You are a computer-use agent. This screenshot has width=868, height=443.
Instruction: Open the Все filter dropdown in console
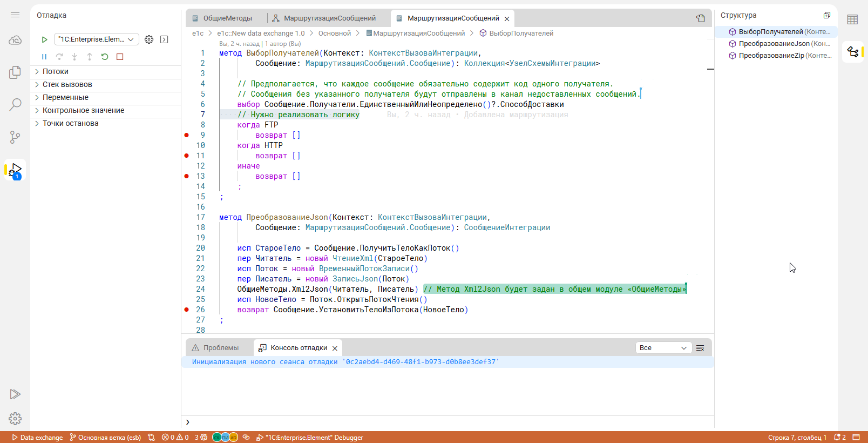(663, 348)
